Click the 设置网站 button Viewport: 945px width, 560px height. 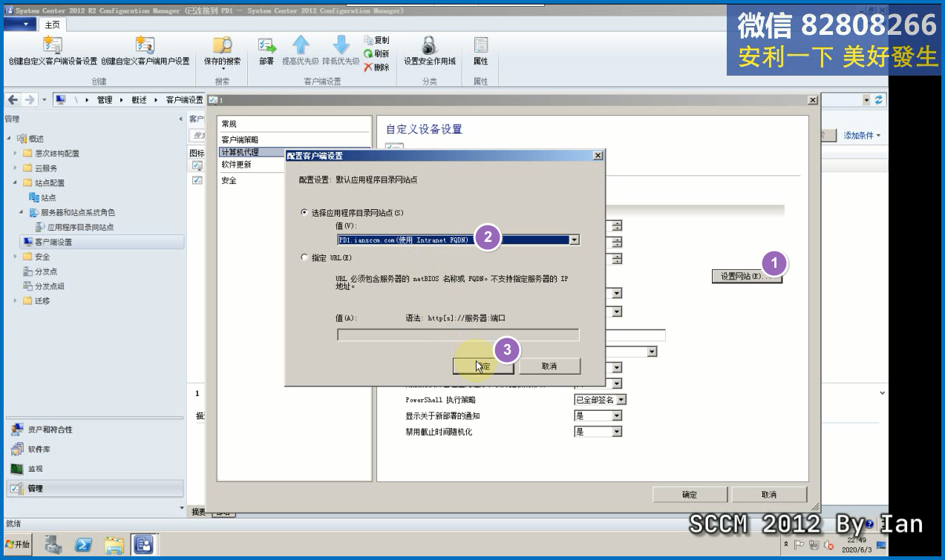(x=747, y=277)
